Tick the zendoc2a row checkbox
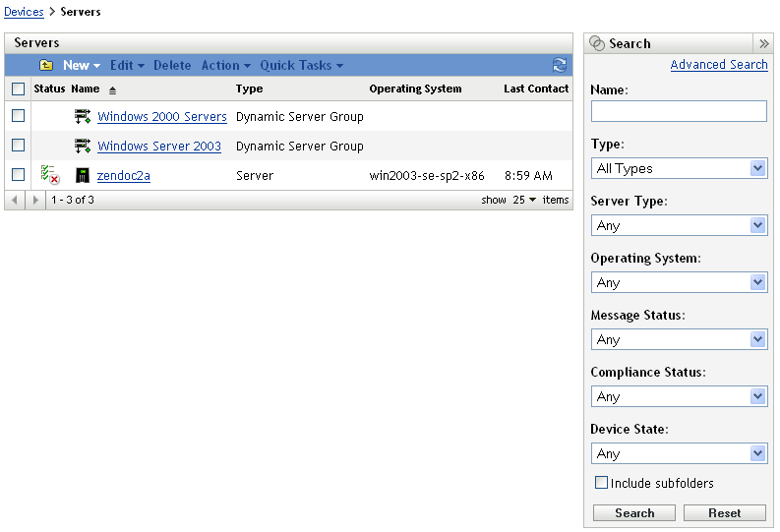Viewport: 780px width, 532px height. [x=18, y=175]
